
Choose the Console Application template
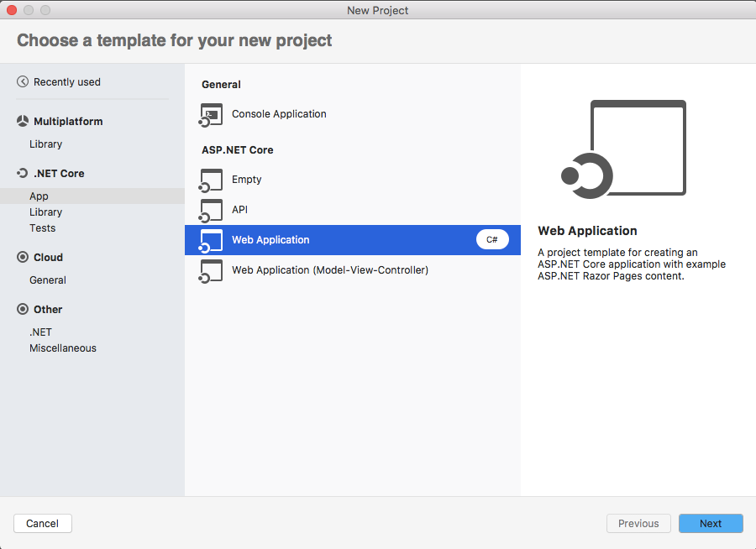[353, 114]
